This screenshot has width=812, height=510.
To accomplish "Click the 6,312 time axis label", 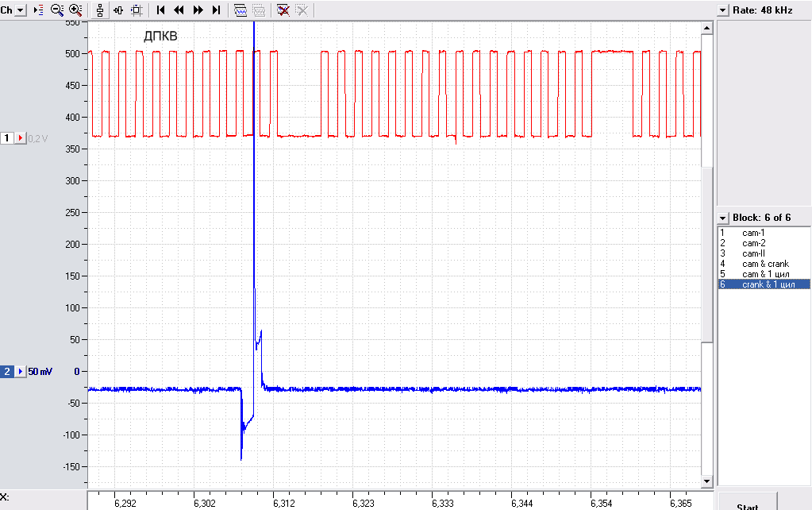I will pyautogui.click(x=284, y=504).
